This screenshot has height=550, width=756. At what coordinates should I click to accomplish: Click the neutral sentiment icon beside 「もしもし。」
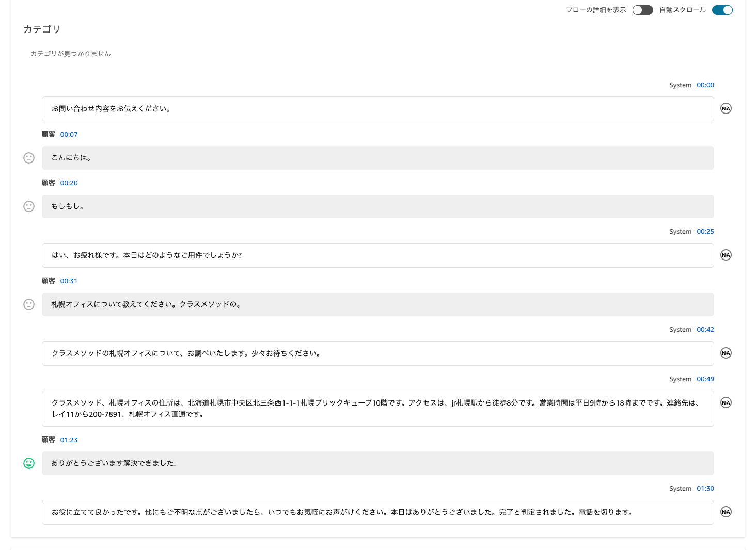(29, 206)
